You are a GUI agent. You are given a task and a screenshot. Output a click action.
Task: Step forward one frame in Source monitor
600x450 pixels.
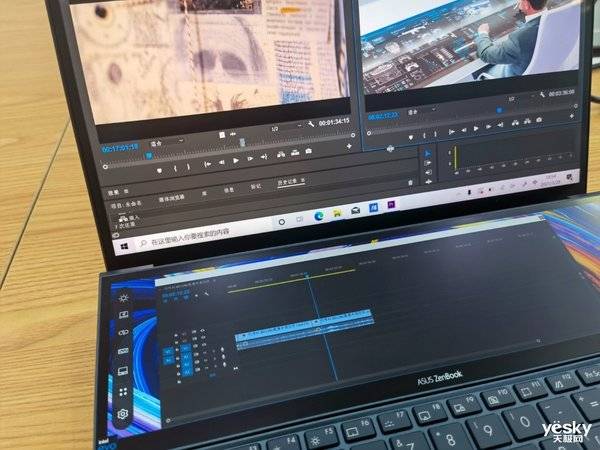click(249, 159)
